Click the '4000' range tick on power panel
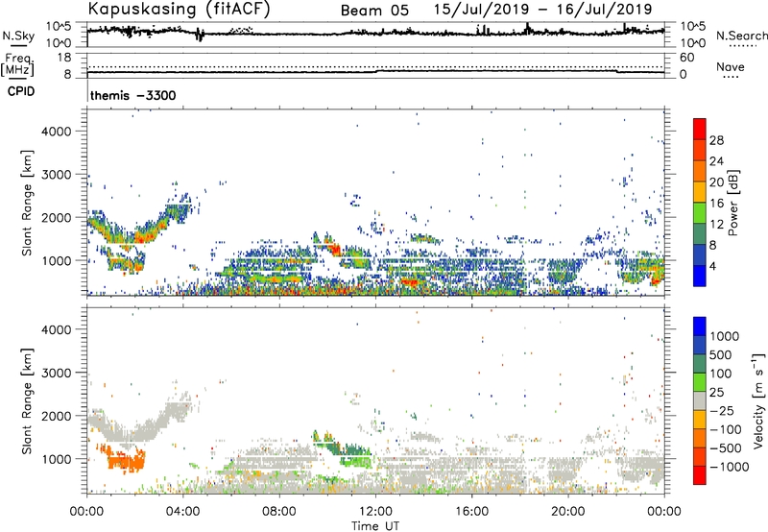The height and width of the screenshot is (532, 768). tap(57, 132)
